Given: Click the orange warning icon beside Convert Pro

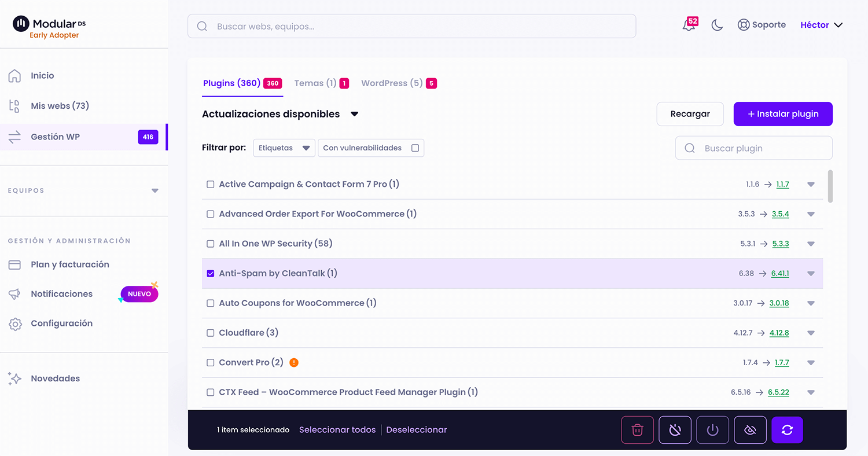Looking at the screenshot, I should coord(294,363).
